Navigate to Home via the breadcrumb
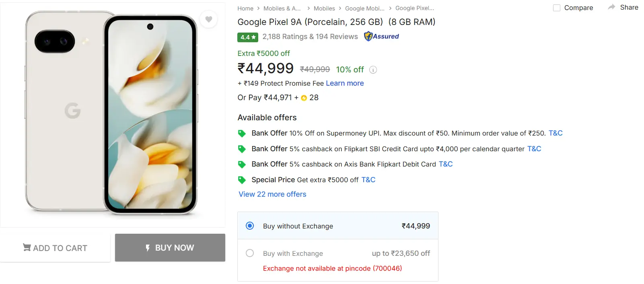The height and width of the screenshot is (284, 644). pos(245,8)
